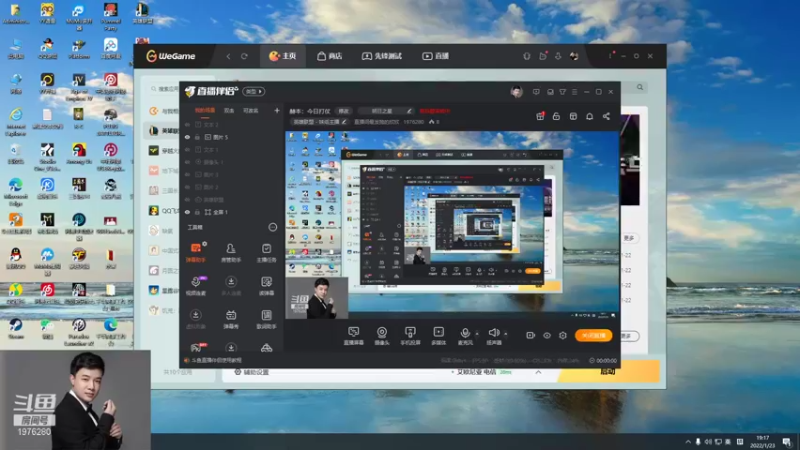Toggle the lock on 图片 5 layer
The width and height of the screenshot is (800, 450).
(x=197, y=137)
